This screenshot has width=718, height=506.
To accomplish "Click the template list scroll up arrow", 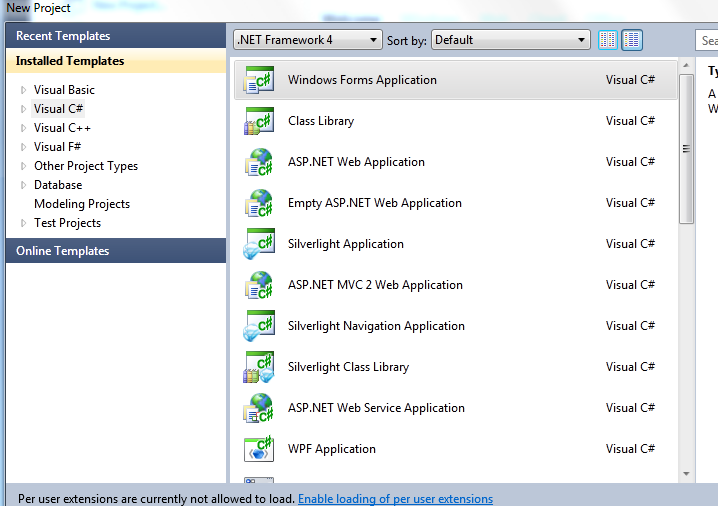I will (x=686, y=65).
